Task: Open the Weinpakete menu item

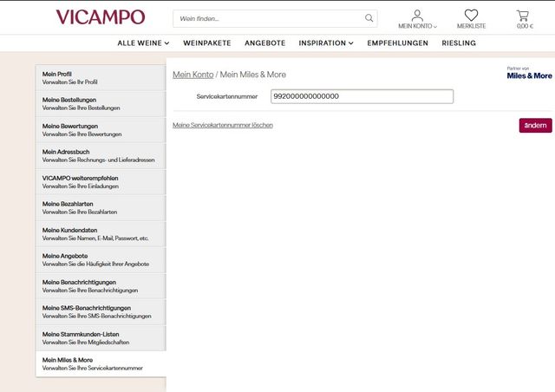Action: 206,42
